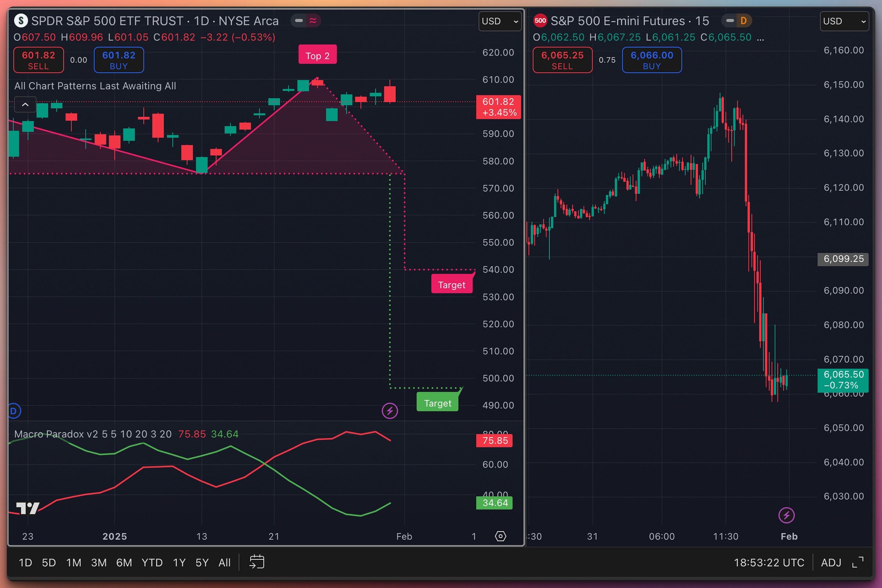Select the 3M time range
The height and width of the screenshot is (588, 882).
click(98, 563)
